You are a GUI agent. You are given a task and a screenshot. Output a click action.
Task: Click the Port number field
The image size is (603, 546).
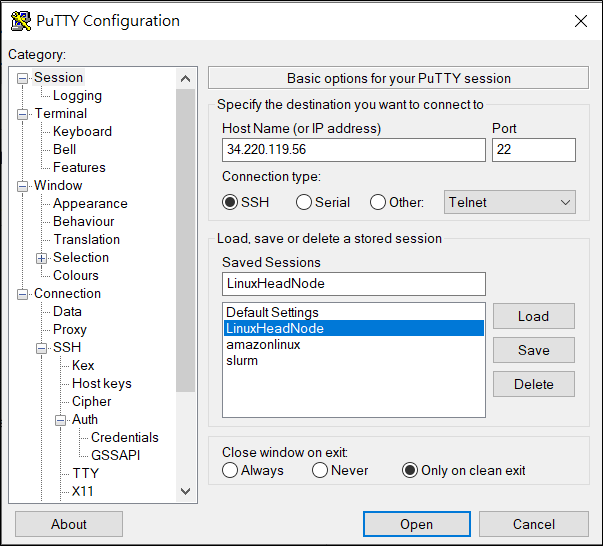533,150
